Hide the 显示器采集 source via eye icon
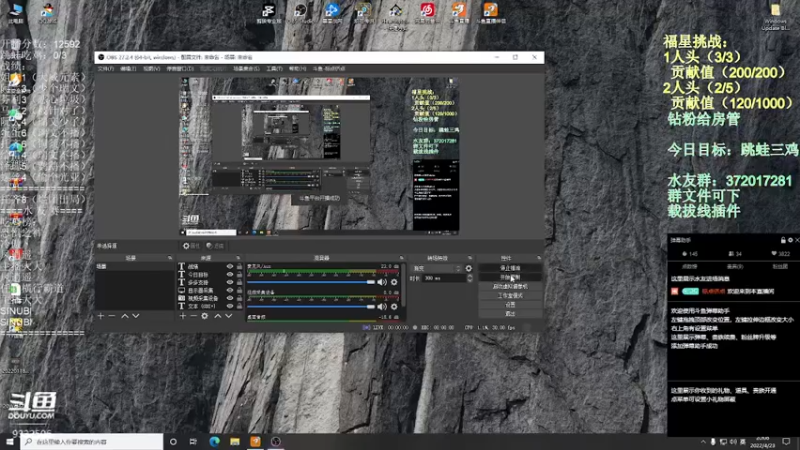 pos(230,290)
